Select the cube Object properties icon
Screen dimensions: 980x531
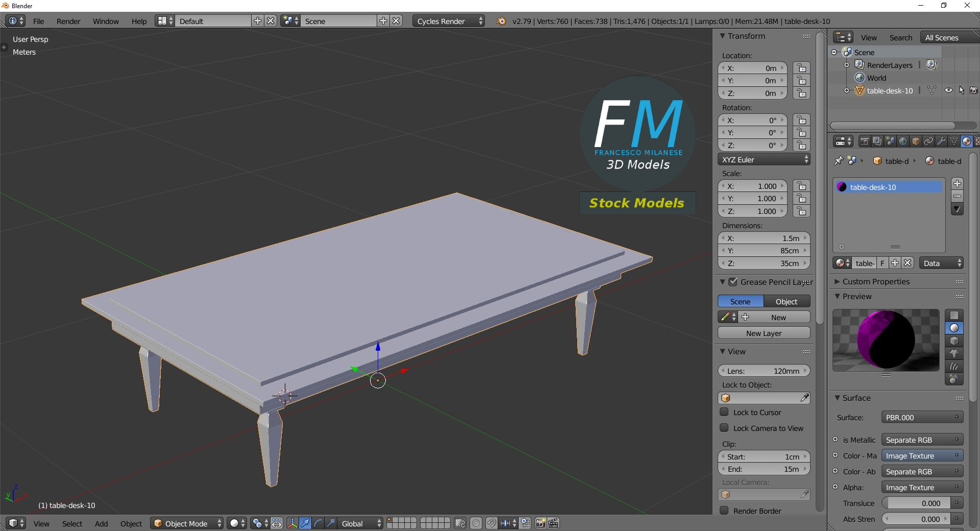[917, 141]
